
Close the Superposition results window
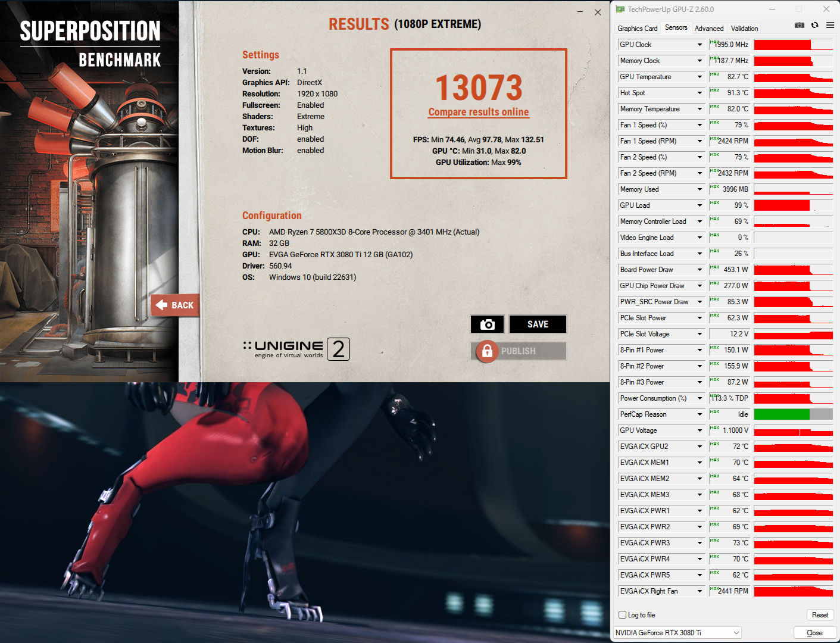[598, 12]
